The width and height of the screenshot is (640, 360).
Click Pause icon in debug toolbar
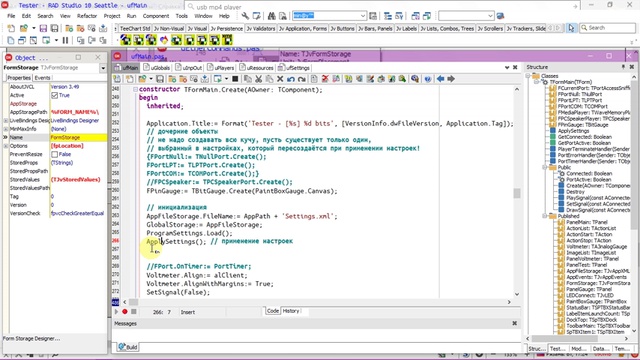tap(65, 40)
